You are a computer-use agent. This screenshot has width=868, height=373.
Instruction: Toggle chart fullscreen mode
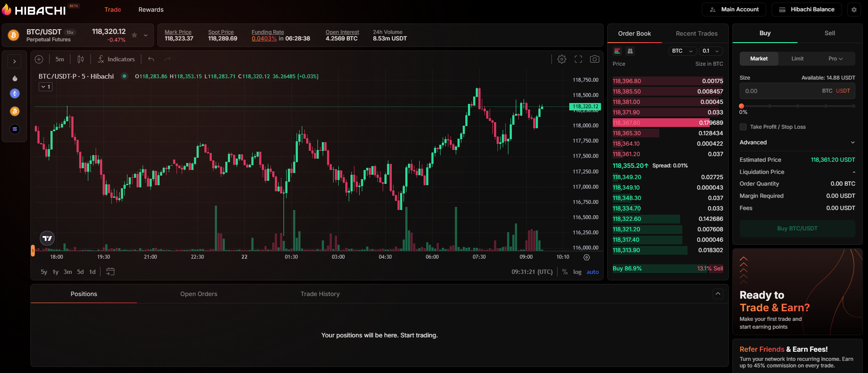578,59
